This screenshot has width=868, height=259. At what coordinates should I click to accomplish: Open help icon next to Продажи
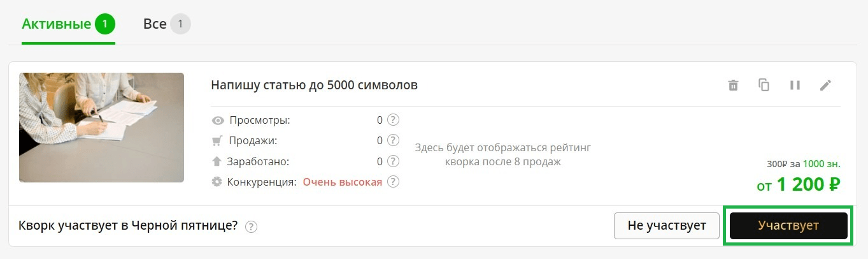point(394,140)
